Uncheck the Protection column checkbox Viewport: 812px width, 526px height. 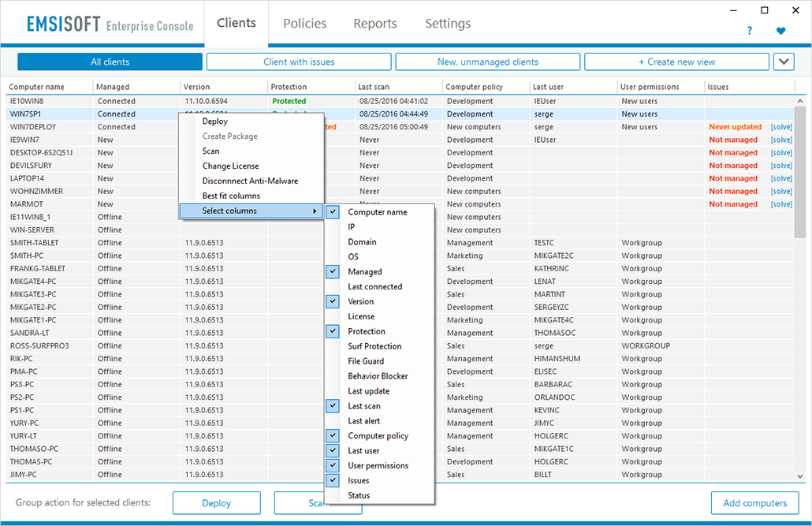(x=333, y=331)
